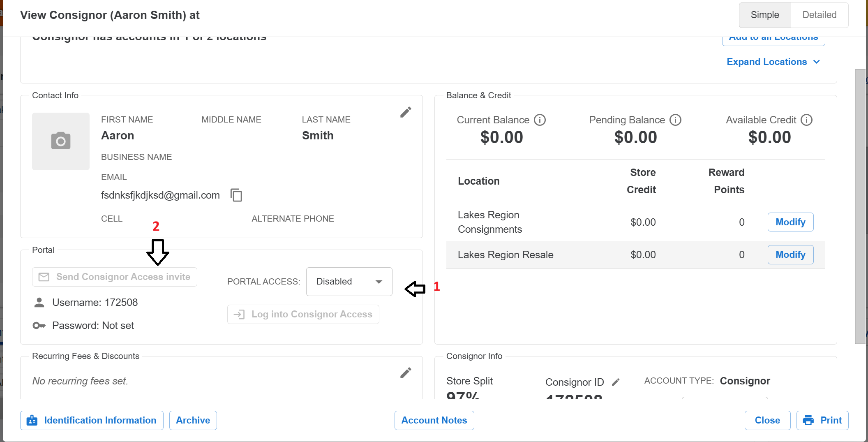Screen dimensions: 868x442
Task: Show Current Balance info icon
Action: point(540,120)
